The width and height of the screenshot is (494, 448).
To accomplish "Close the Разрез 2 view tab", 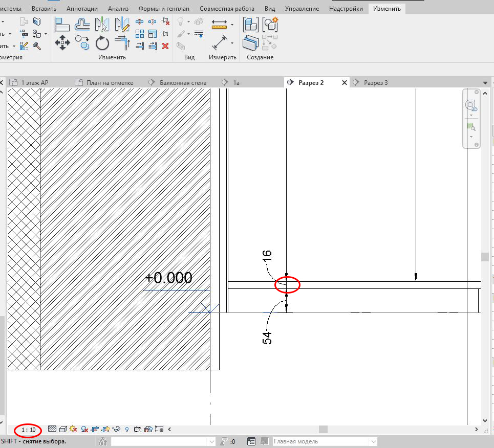I will point(345,82).
